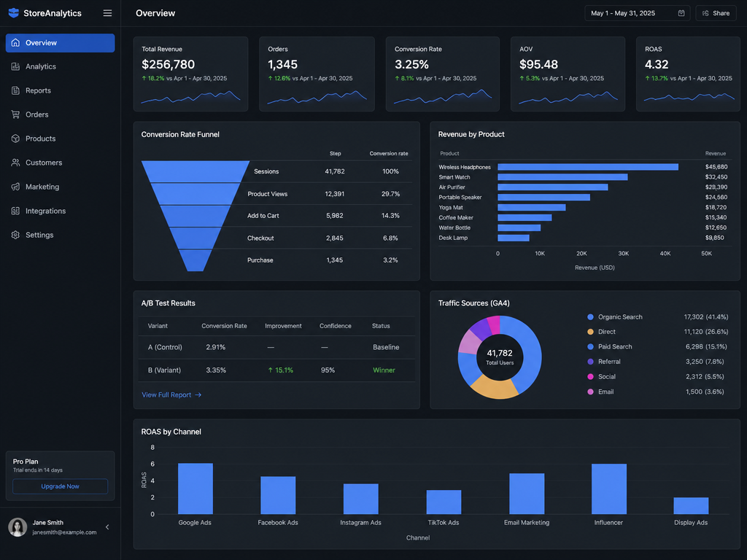The height and width of the screenshot is (560, 747).
Task: Click the Confidence column header
Action: click(x=336, y=326)
